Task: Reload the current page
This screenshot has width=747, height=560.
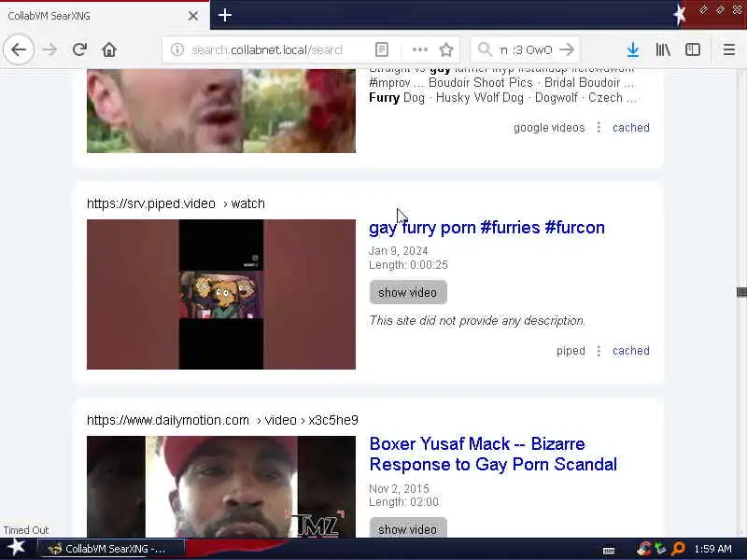Action: pos(79,49)
